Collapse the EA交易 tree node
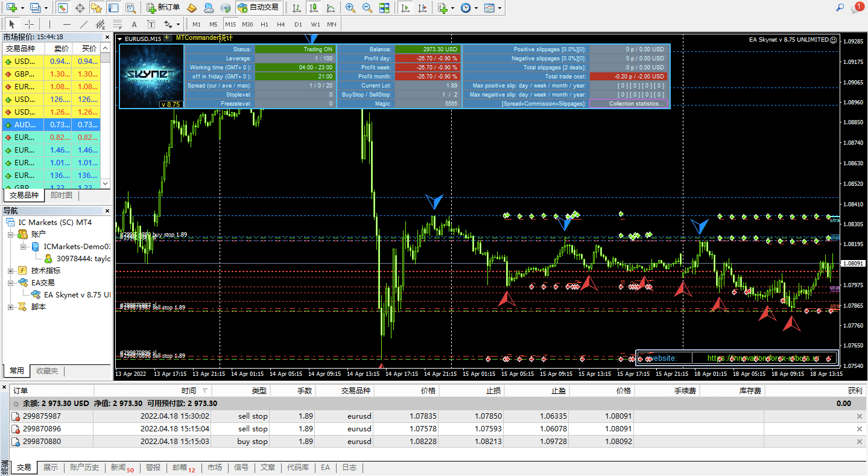 pos(11,283)
